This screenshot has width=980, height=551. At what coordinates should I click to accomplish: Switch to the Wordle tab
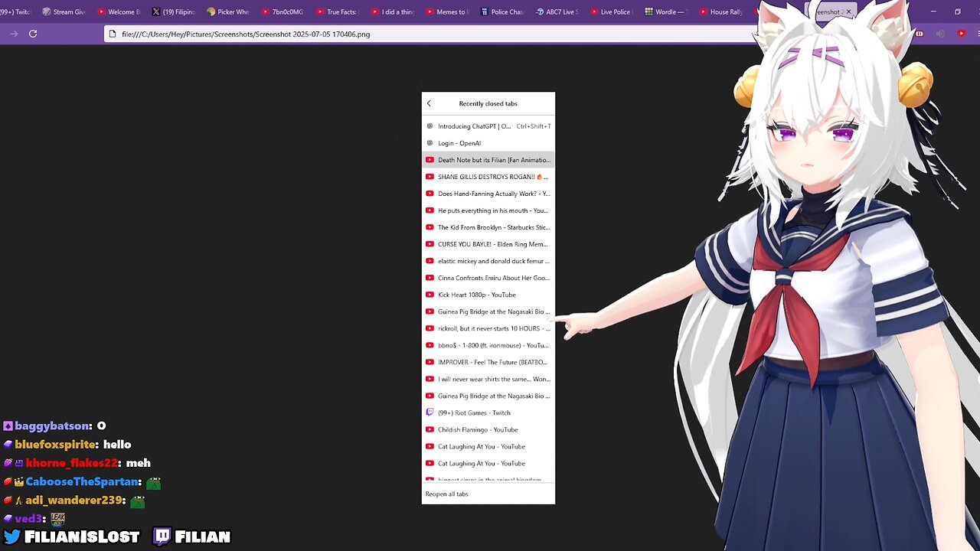(x=666, y=11)
